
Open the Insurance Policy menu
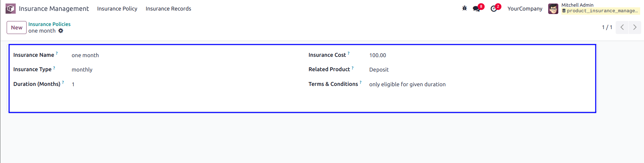tap(117, 9)
